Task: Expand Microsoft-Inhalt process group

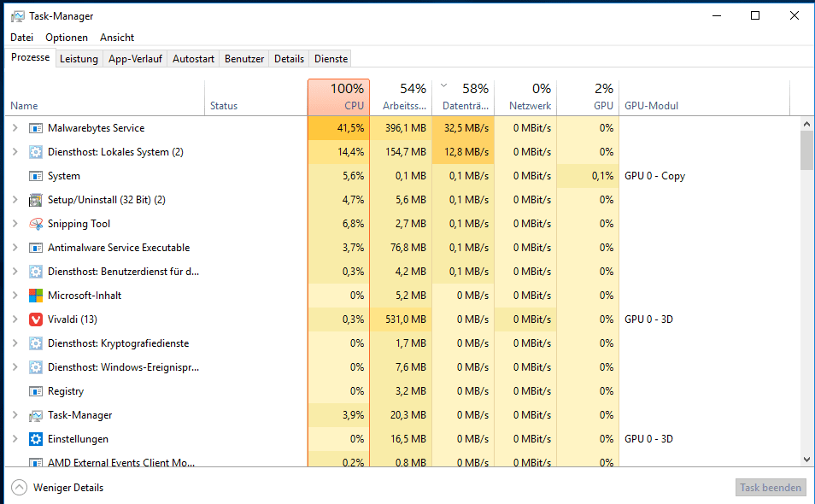Action: click(x=15, y=295)
